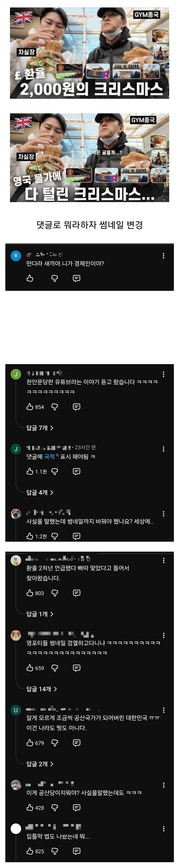
Task: Open the more-options menu on the '천안문당한' comment
Action: tap(164, 374)
